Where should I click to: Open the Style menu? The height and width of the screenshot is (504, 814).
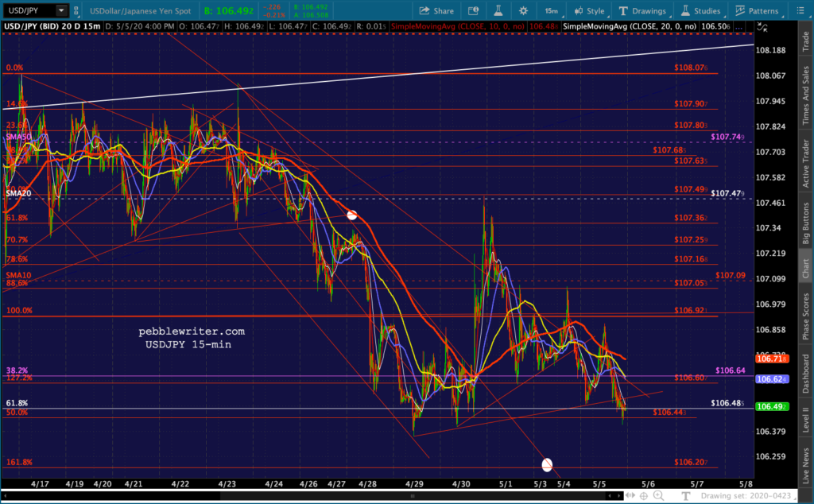point(588,10)
